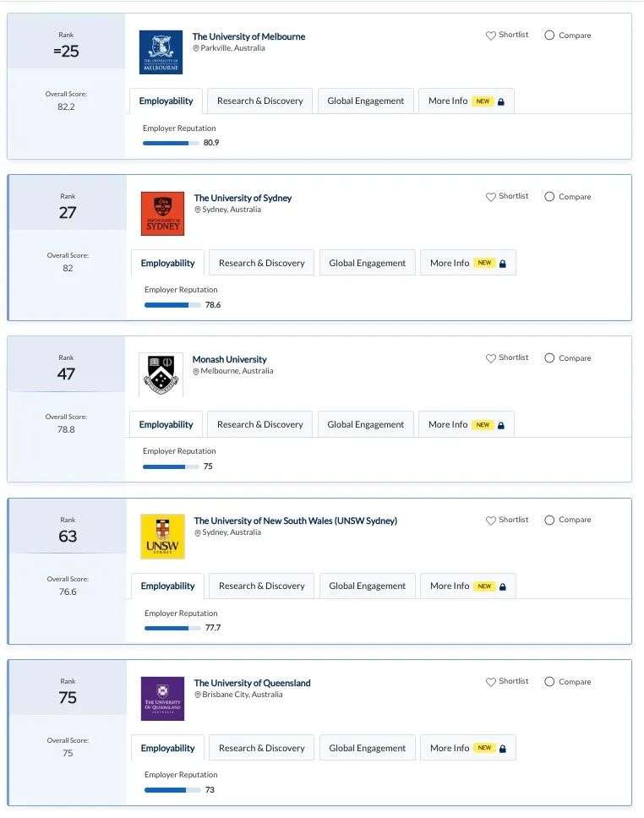This screenshot has width=644, height=818.
Task: Click the location pin next to Parkville, Australia
Action: [x=196, y=48]
